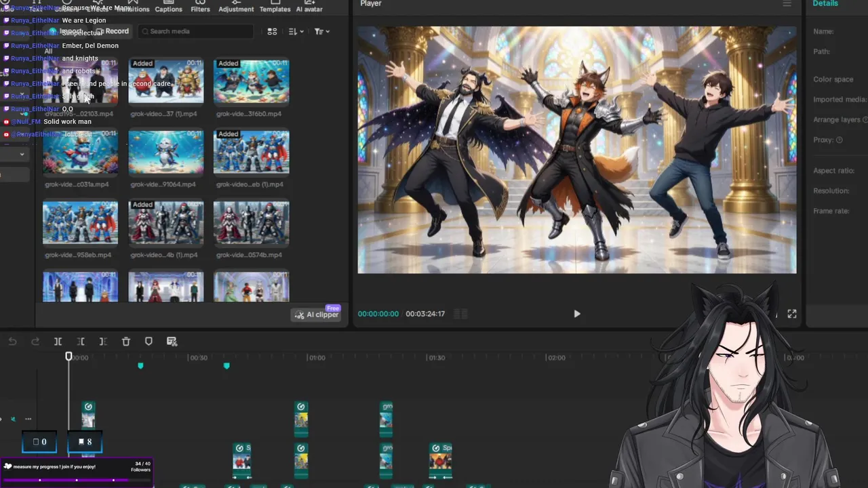Open the Templates tab

tap(275, 7)
